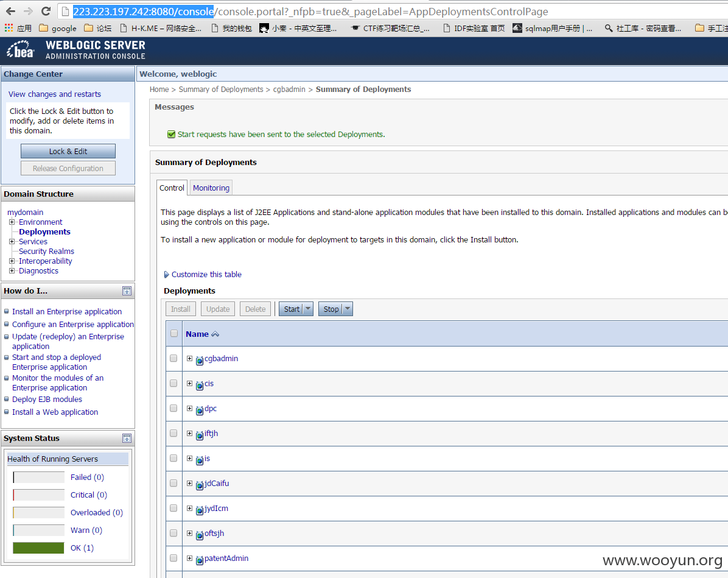Switch to the Monitoring tab
728x578 pixels.
pyautogui.click(x=211, y=188)
